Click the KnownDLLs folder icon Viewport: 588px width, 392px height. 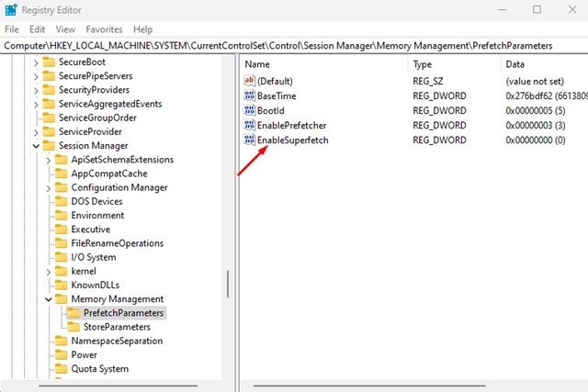point(62,285)
